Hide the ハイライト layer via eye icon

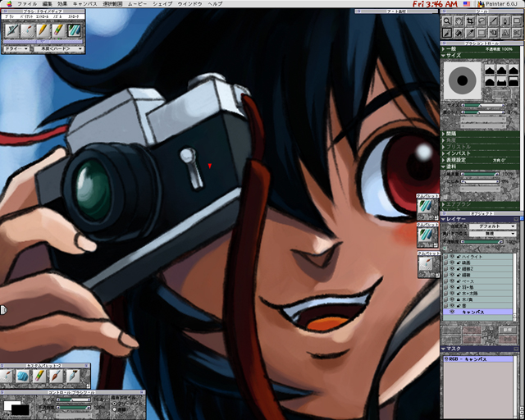pos(452,257)
